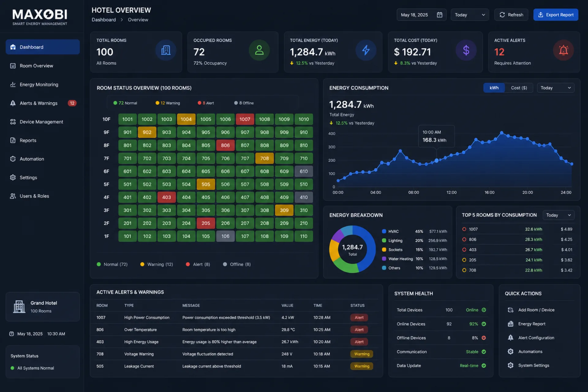Open Top 5 Rooms Today dropdown
Screen dimensions: 588x392
[x=558, y=215]
